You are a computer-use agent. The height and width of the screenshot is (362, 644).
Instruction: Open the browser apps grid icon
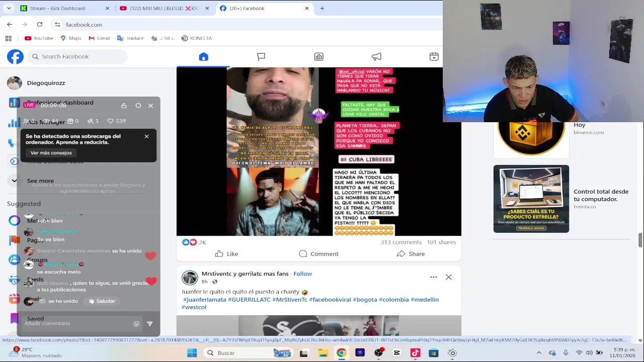coord(8,38)
